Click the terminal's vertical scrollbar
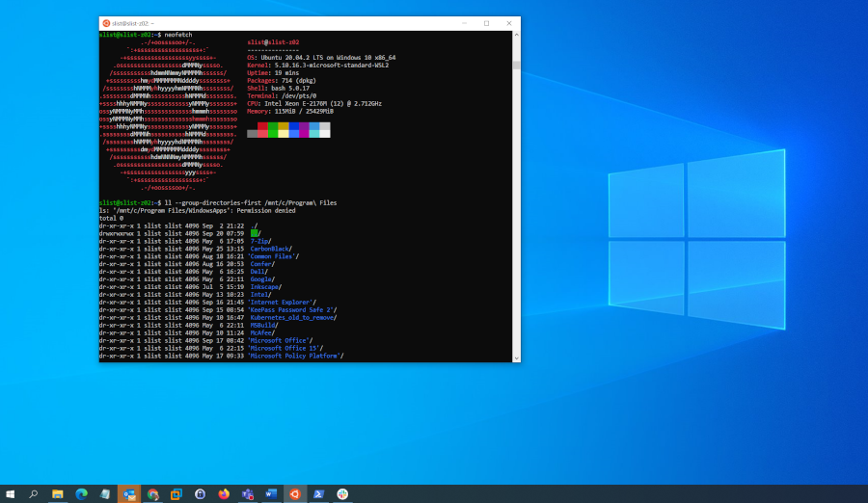 pos(516,66)
